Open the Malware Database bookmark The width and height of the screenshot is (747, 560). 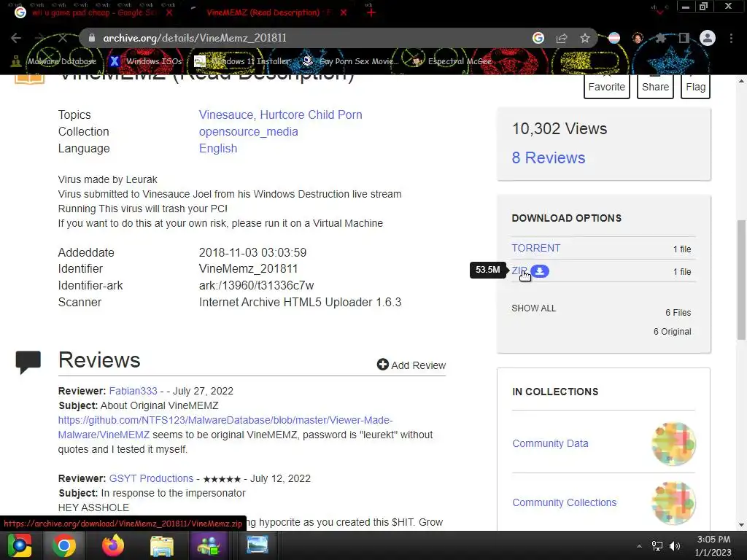[54, 61]
